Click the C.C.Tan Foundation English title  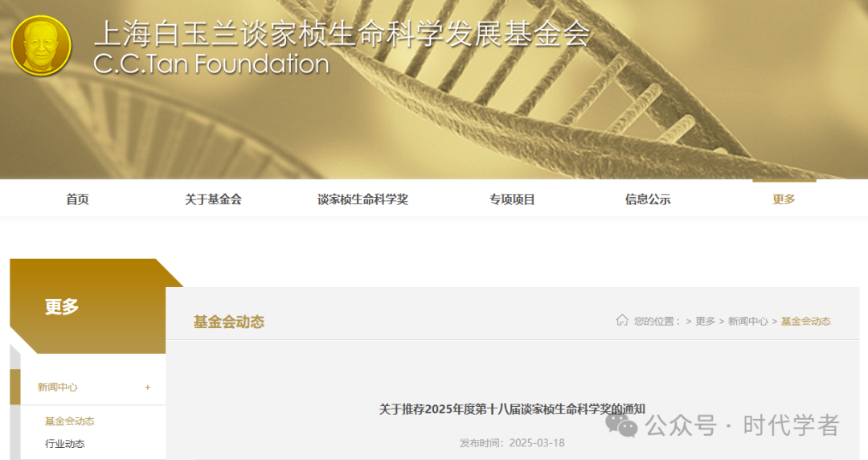(211, 64)
